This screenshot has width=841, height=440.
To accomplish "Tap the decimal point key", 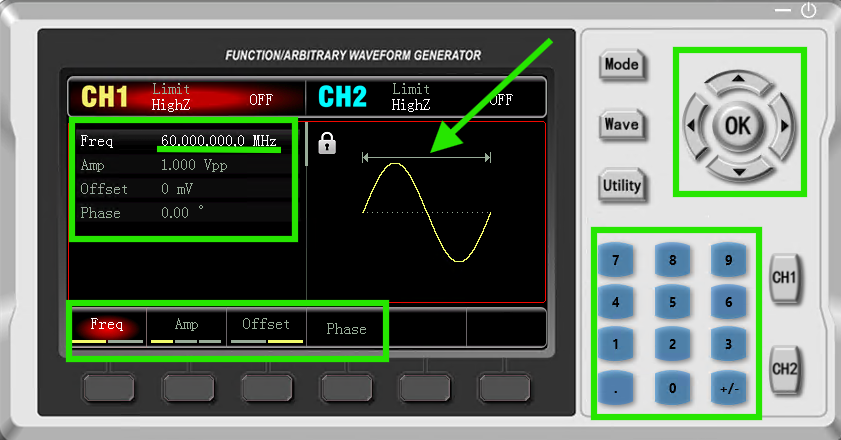I will (615, 388).
